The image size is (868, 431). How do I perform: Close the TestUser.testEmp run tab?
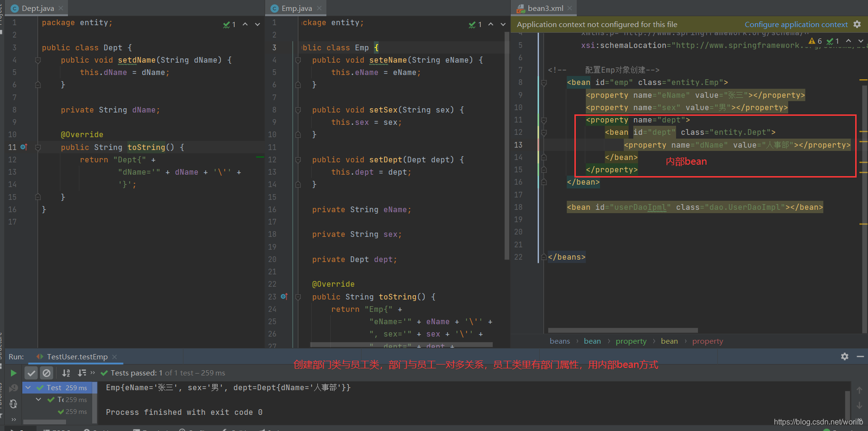click(114, 357)
